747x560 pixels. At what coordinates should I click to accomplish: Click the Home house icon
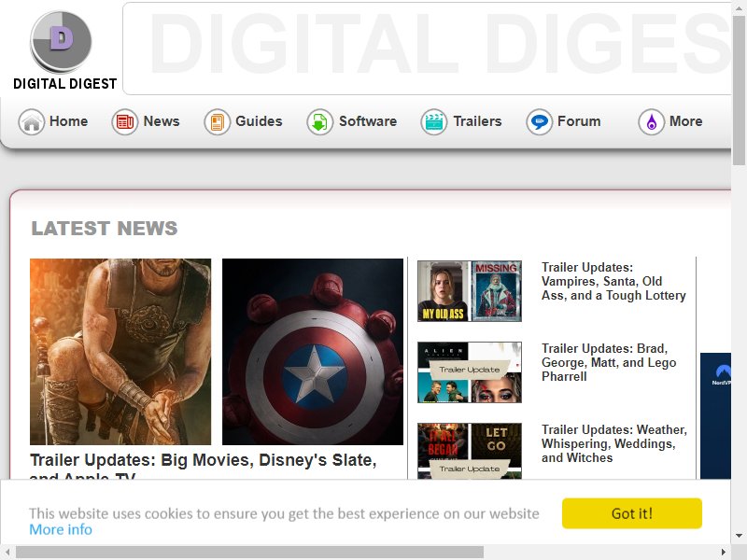coord(32,122)
